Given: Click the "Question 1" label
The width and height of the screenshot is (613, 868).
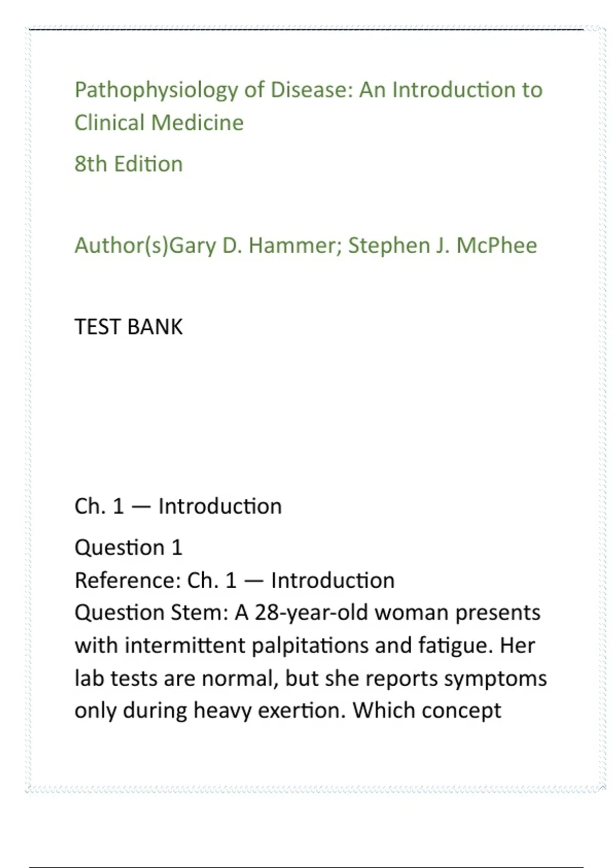Looking at the screenshot, I should [128, 548].
